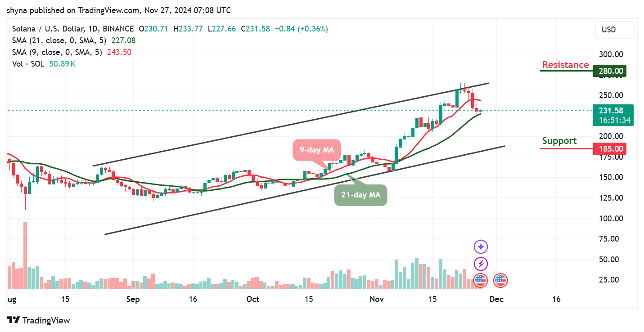The image size is (644, 332).
Task: Click the 200.00 price axis value
Action: pyautogui.click(x=611, y=136)
